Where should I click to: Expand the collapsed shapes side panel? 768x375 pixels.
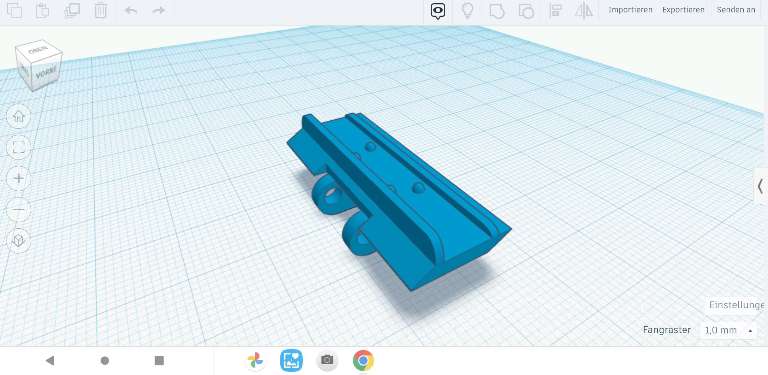point(760,186)
